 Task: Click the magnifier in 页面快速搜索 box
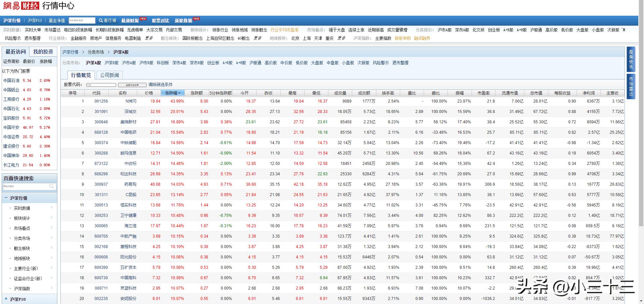pyautogui.click(x=51, y=186)
